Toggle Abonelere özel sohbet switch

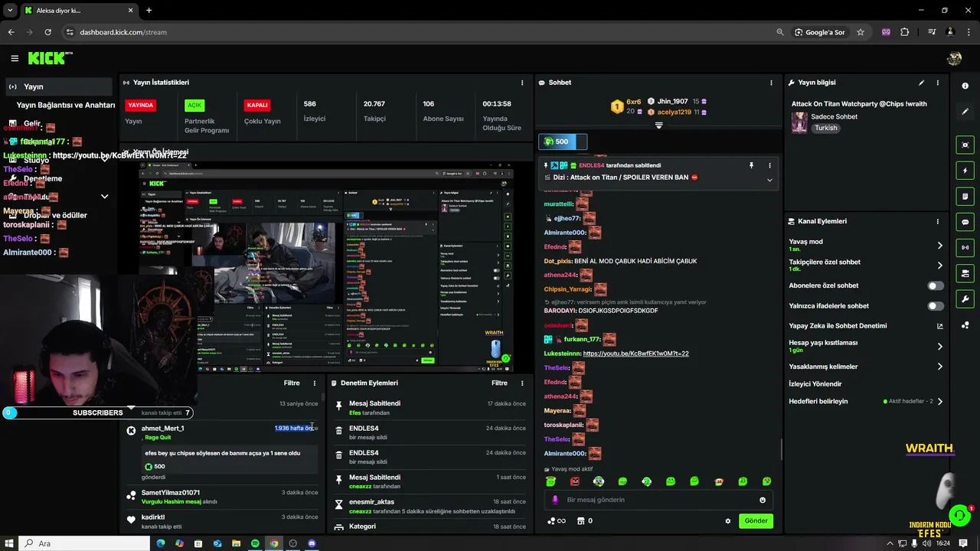tap(936, 285)
